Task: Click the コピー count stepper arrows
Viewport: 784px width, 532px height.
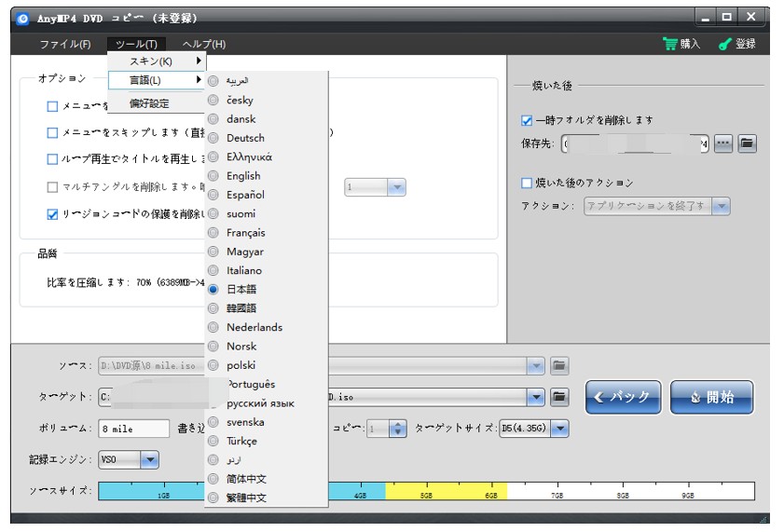Action: click(398, 429)
